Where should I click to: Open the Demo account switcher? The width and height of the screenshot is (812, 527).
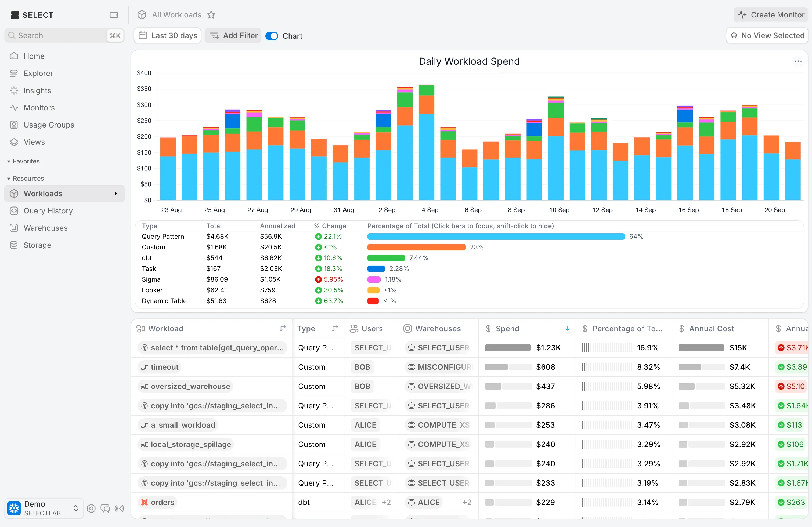44,508
